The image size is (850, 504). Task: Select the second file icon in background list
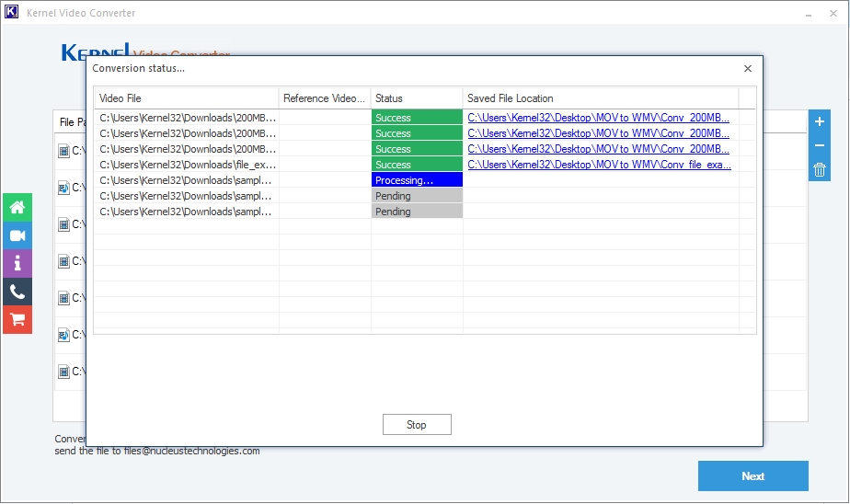coord(64,188)
